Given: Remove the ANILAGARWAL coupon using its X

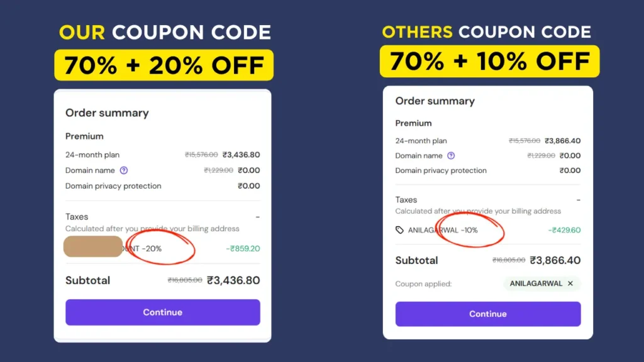Looking at the screenshot, I should pos(570,283).
